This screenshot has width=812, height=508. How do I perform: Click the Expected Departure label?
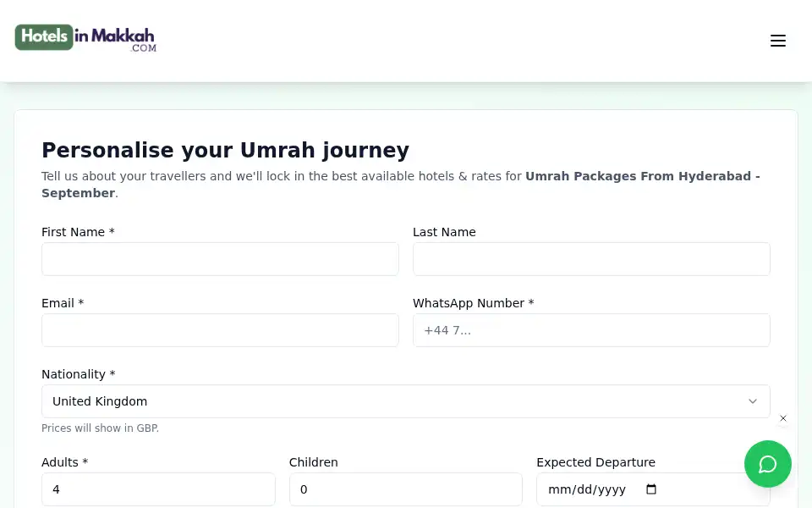pyautogui.click(x=595, y=462)
